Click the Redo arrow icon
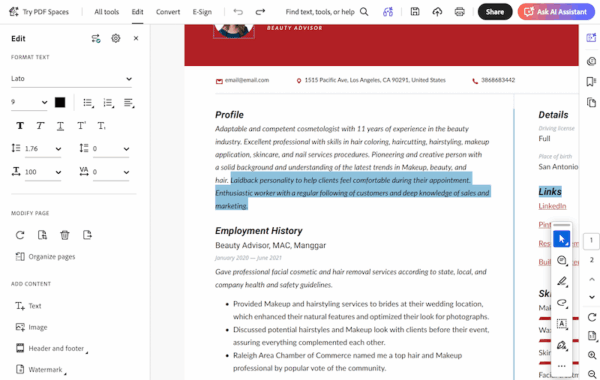The height and width of the screenshot is (380, 600). [x=260, y=12]
